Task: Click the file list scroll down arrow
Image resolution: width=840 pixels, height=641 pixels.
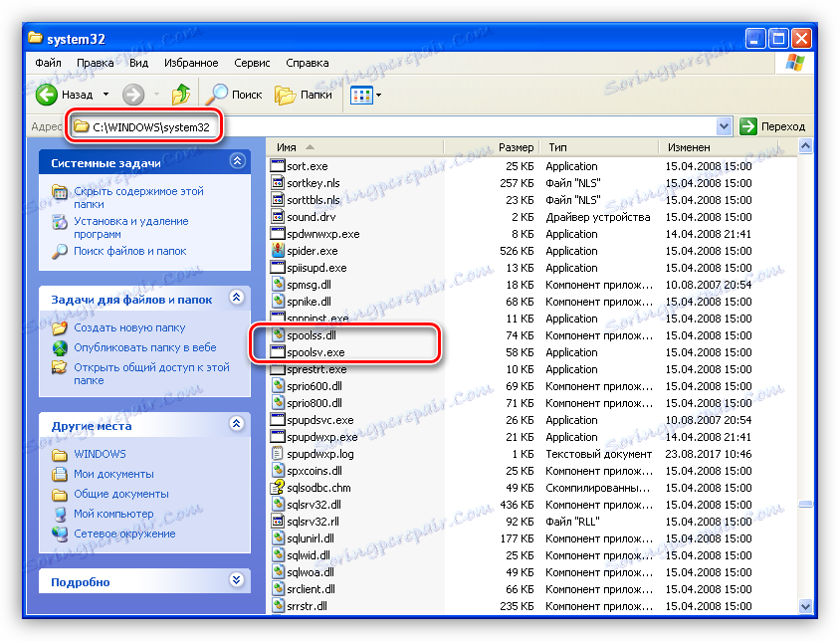Action: [805, 607]
